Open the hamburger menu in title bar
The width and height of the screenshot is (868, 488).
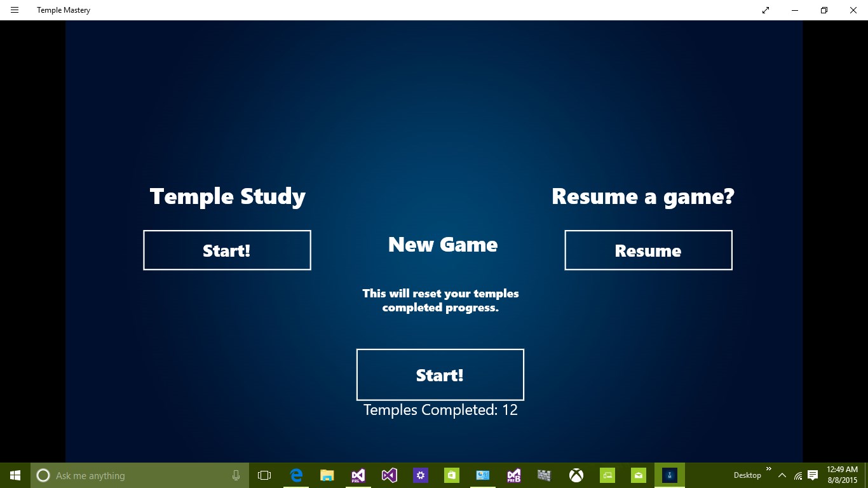[x=15, y=10]
